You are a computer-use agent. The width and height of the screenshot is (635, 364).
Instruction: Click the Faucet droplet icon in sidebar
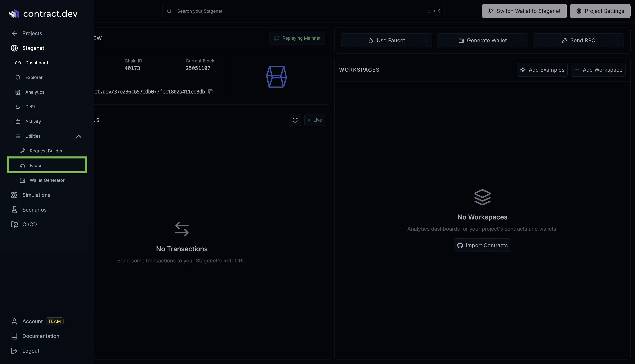tap(23, 165)
